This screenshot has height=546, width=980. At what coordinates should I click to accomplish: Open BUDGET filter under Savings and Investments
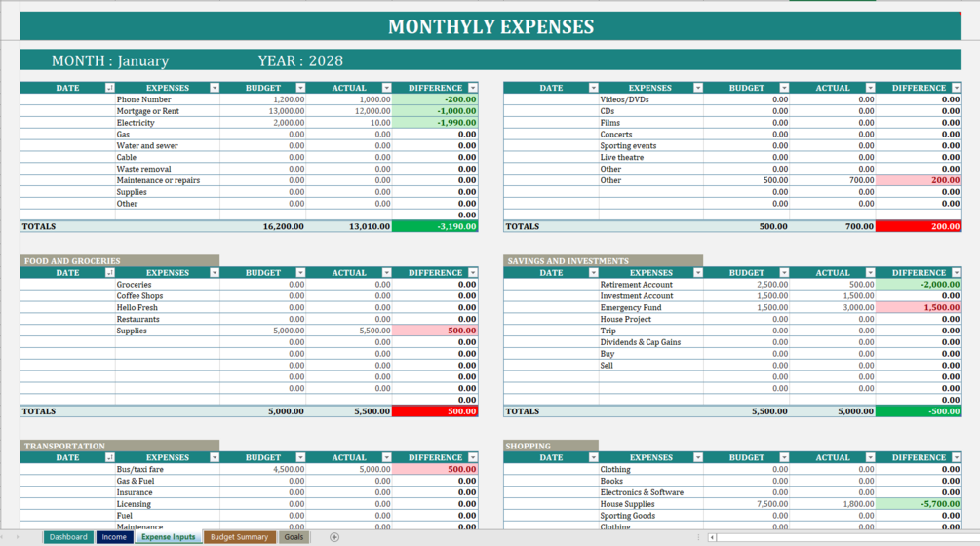[784, 273]
